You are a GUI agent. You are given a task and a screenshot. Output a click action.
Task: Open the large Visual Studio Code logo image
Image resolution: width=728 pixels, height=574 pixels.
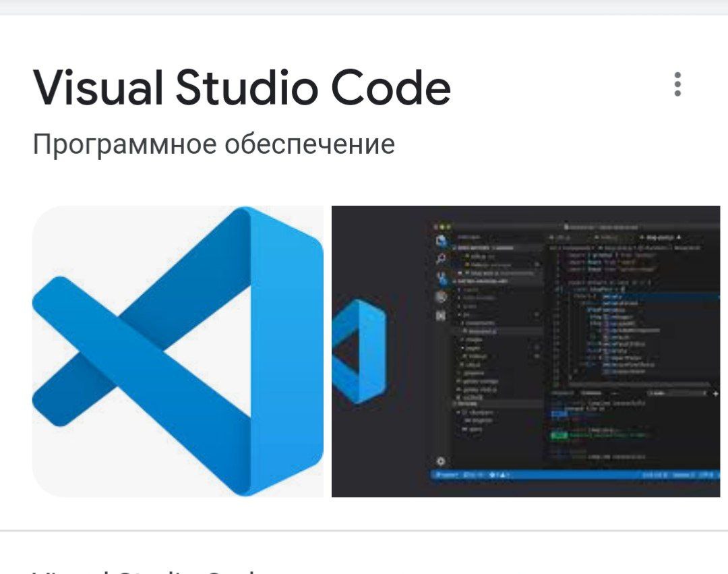click(178, 351)
